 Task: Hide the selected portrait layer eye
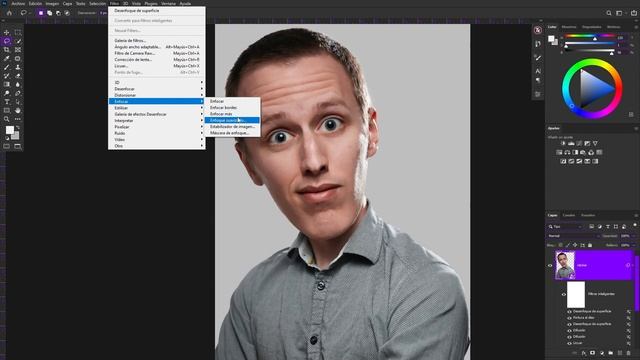(550, 265)
